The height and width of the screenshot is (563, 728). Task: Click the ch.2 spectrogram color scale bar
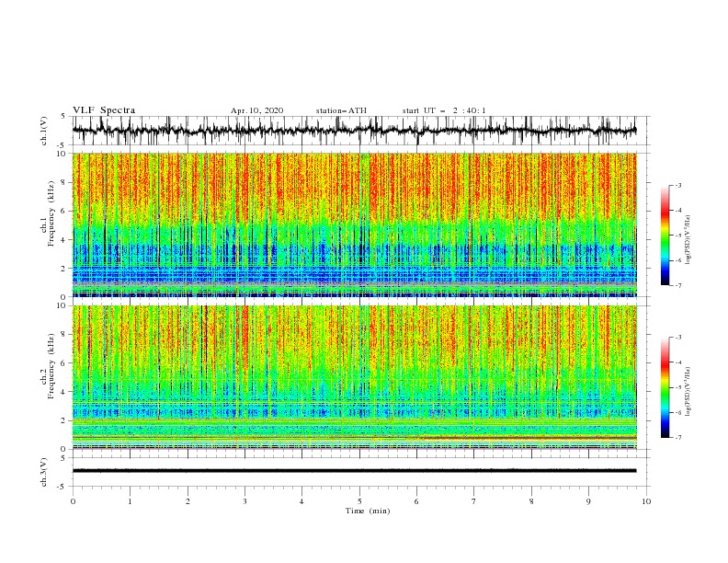[665, 387]
